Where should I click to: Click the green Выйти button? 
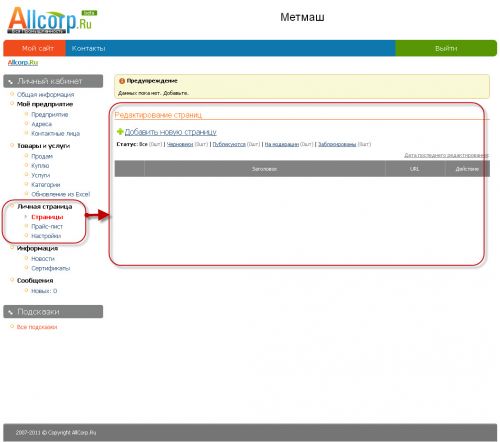point(446,48)
